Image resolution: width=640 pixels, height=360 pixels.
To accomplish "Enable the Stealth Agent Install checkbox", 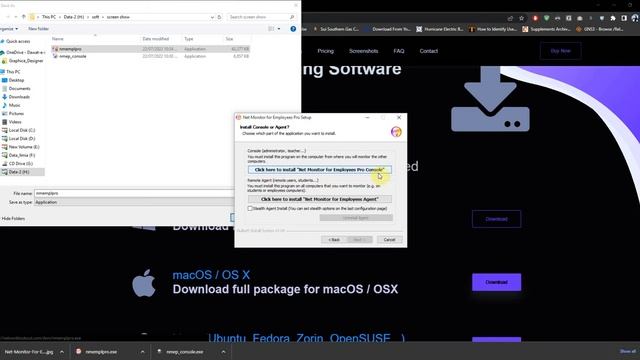I will (250, 209).
